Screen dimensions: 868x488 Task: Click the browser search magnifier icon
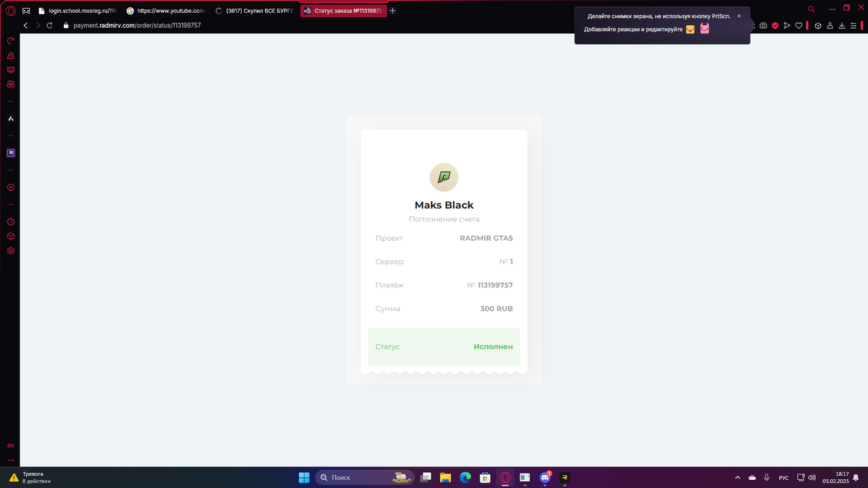(812, 9)
